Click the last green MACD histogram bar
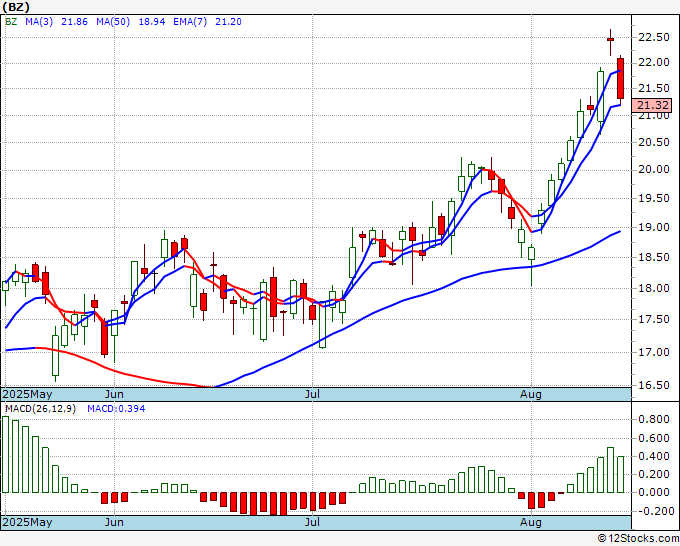 621,474
